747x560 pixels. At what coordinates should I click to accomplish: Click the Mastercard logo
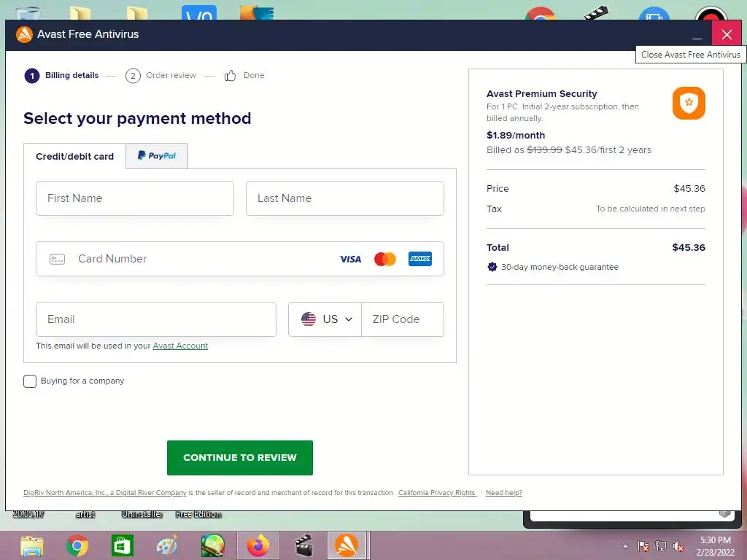(385, 259)
